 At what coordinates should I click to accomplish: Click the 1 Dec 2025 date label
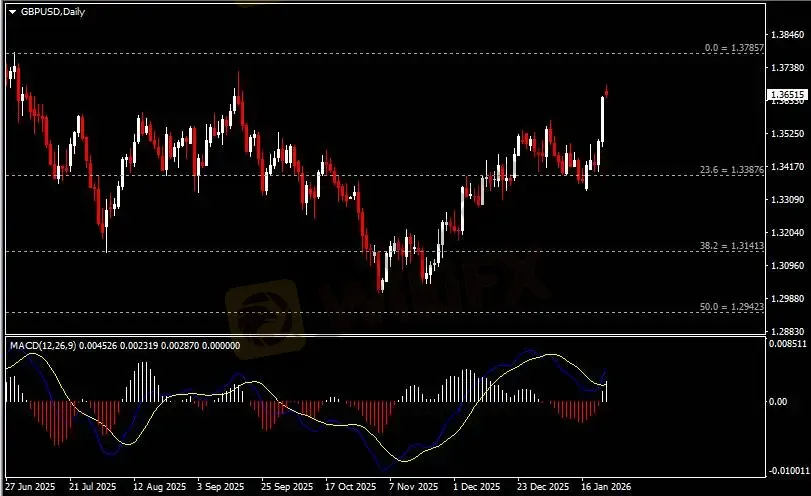point(476,487)
